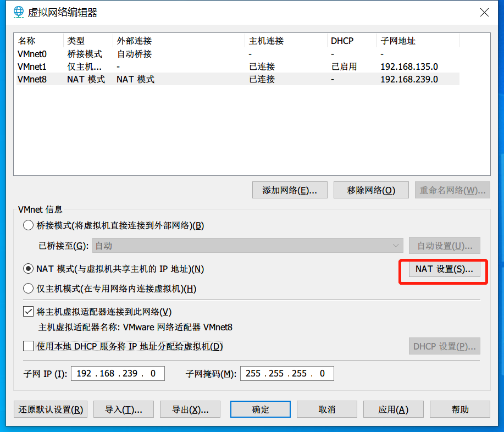This screenshot has height=432, width=504.
Task: Click the 子网掩码 input field
Action: 287,373
